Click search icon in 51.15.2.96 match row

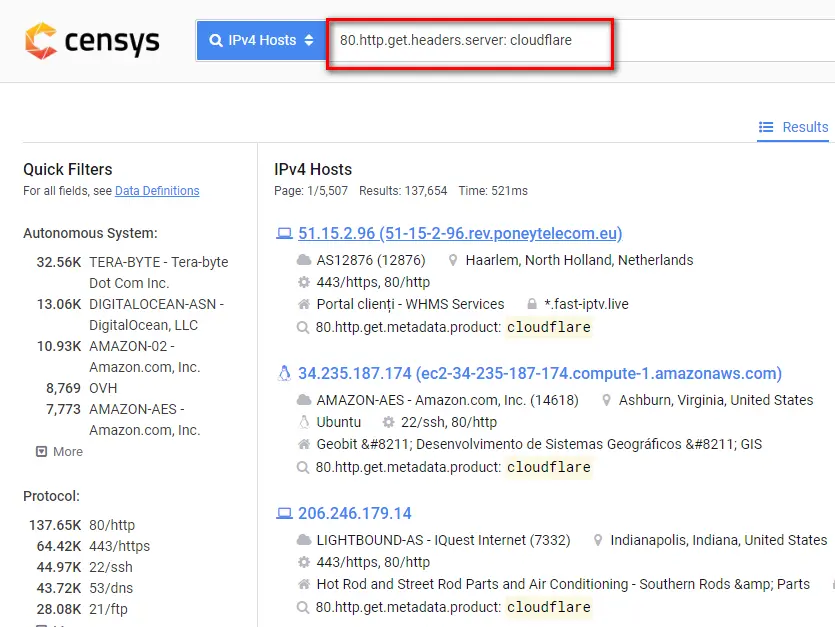(302, 327)
